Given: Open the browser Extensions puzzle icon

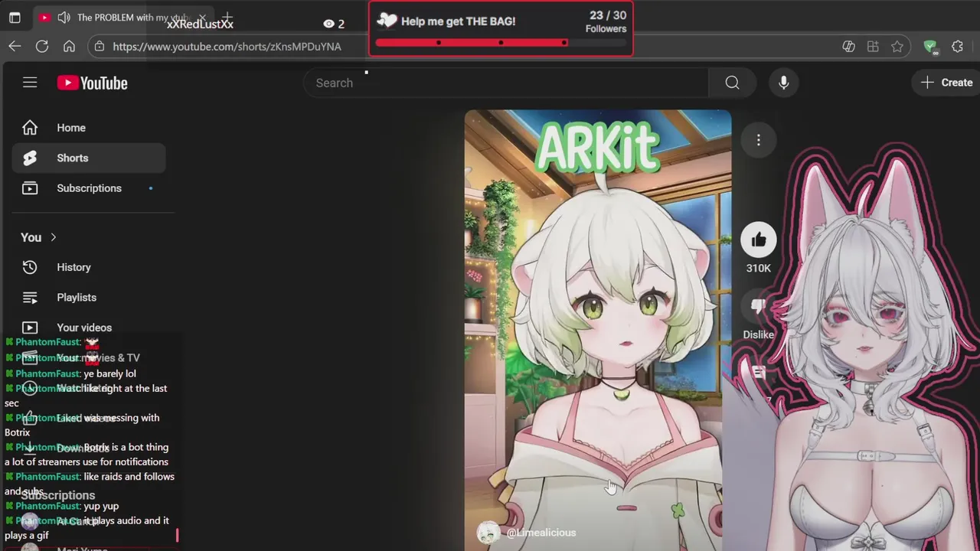Looking at the screenshot, I should click(x=957, y=47).
